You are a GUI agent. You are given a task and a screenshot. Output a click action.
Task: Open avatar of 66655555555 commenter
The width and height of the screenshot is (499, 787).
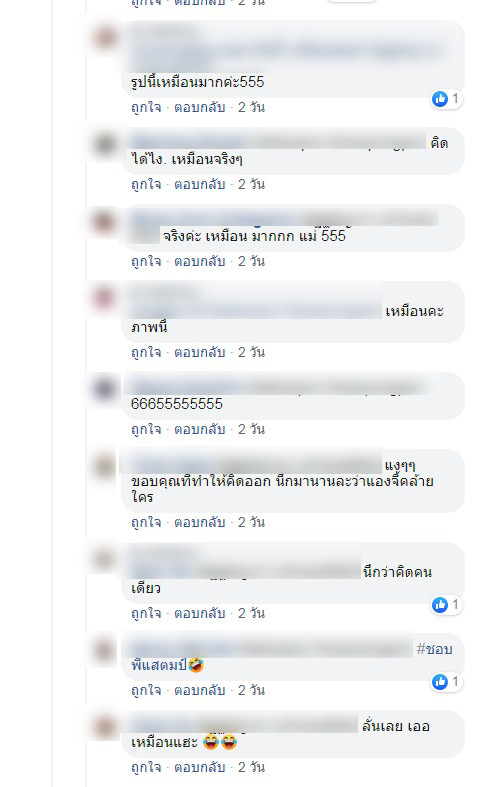[x=105, y=389]
